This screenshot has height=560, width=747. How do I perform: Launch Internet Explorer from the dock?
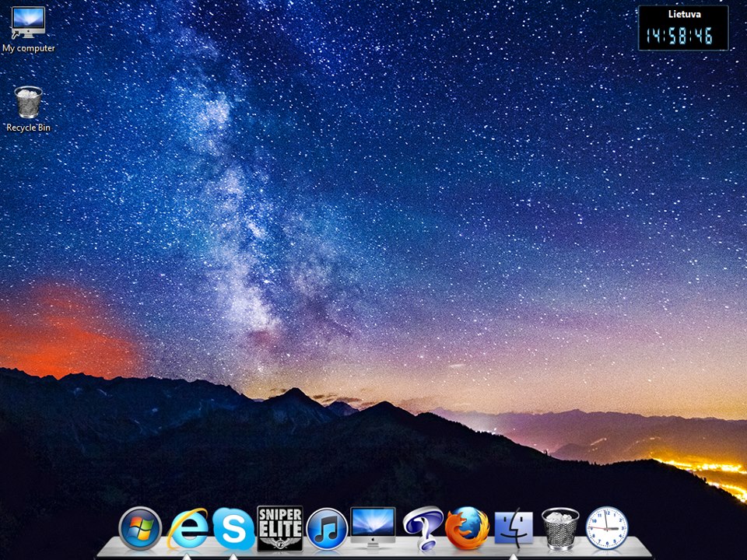[188, 529]
